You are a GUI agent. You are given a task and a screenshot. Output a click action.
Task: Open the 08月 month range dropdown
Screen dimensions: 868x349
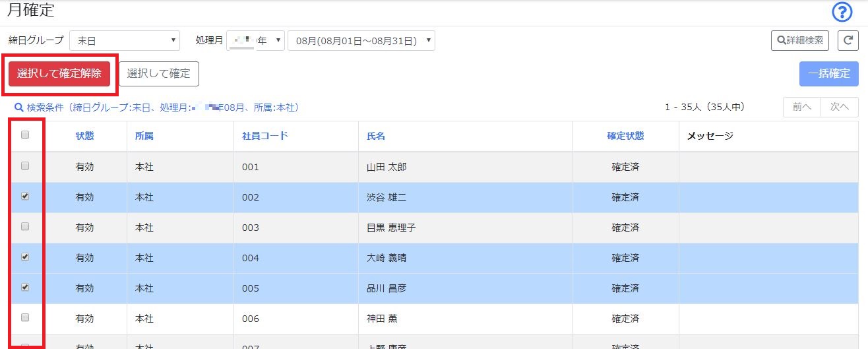click(361, 40)
